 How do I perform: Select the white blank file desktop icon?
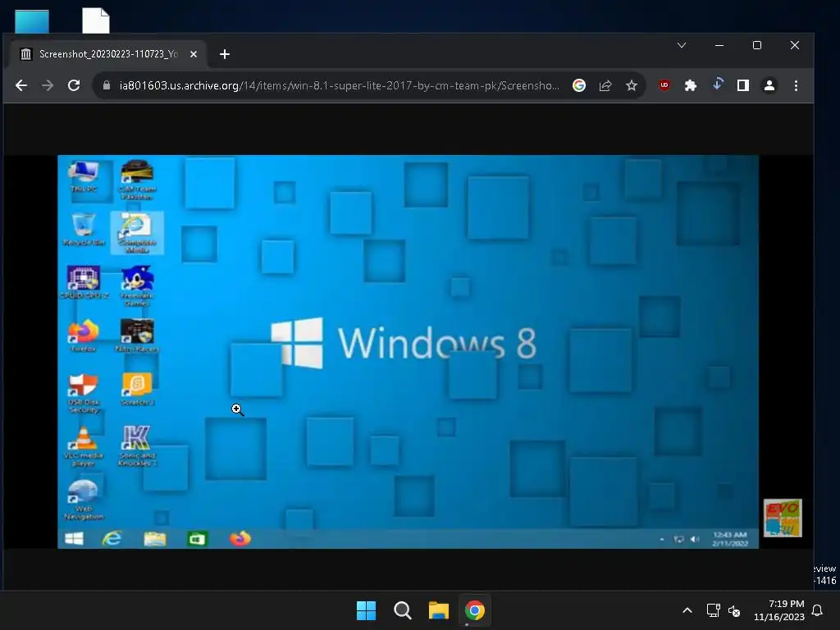point(96,21)
